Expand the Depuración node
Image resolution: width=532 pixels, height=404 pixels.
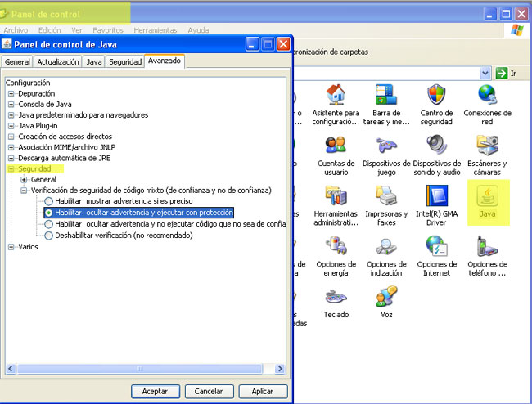11,93
